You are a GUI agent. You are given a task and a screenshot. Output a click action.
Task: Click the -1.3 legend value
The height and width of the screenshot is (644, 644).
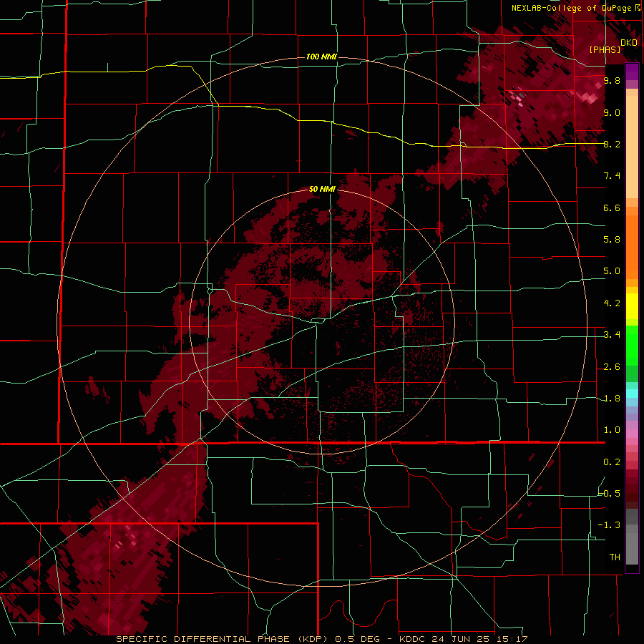coord(609,525)
